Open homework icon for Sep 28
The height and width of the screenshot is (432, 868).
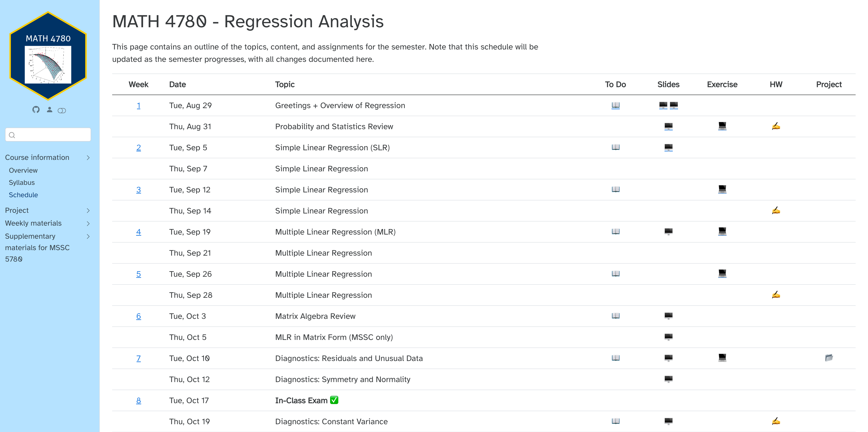[x=776, y=295]
